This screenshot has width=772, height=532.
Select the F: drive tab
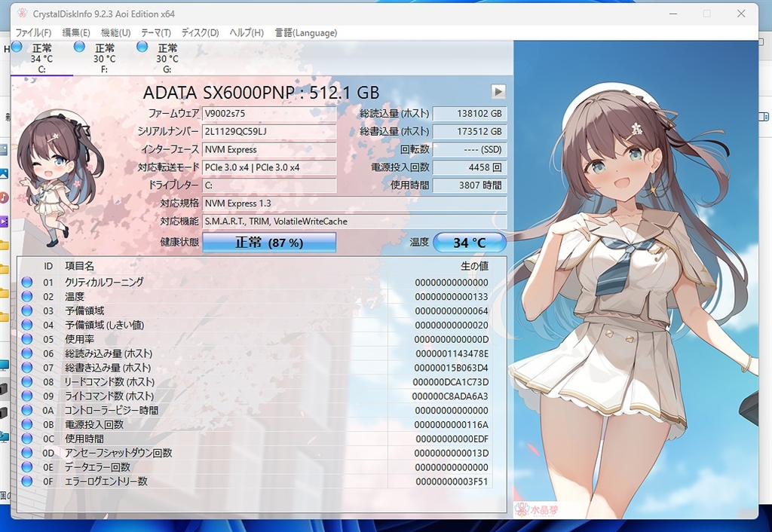pyautogui.click(x=104, y=58)
